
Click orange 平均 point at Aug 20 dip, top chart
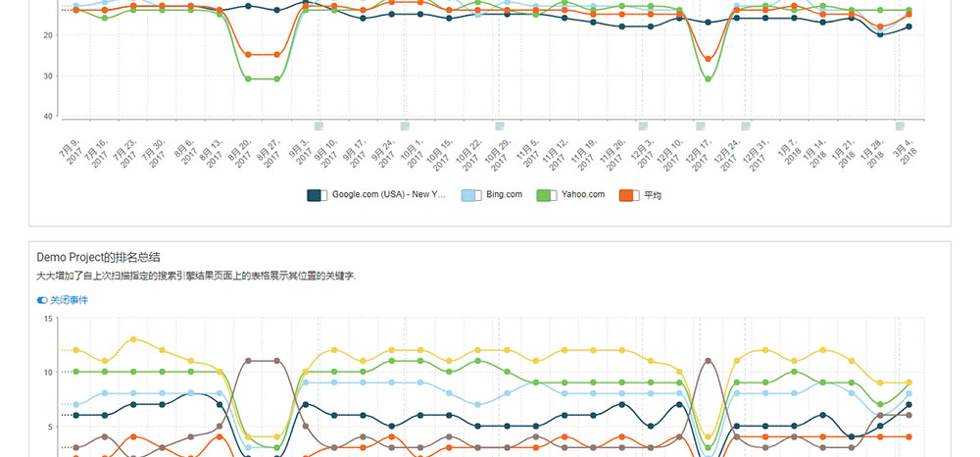coord(248,55)
